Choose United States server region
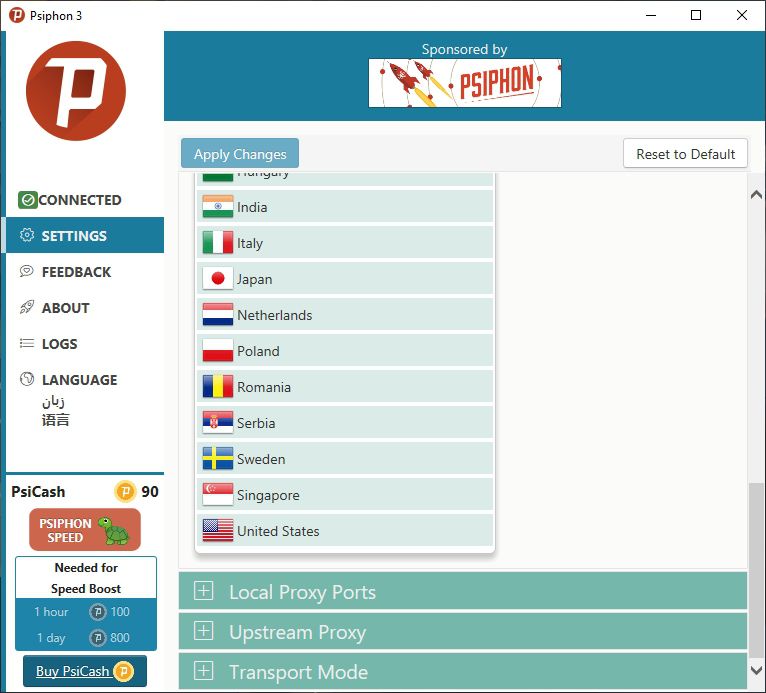The image size is (766, 693). coord(345,531)
